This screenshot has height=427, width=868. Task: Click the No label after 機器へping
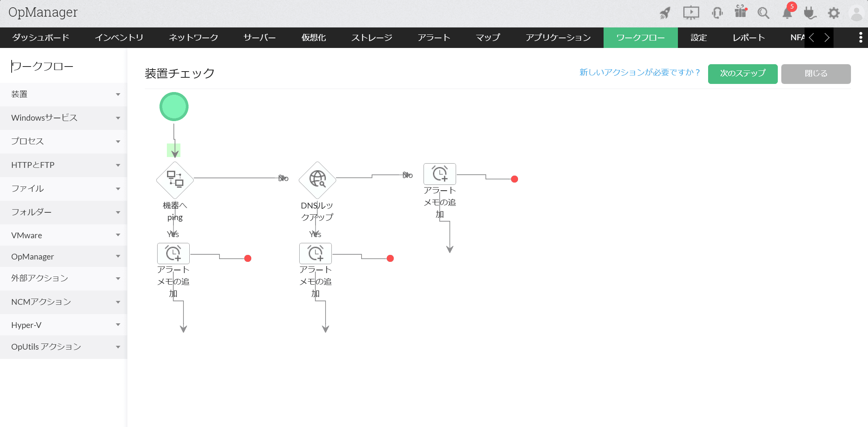(284, 178)
